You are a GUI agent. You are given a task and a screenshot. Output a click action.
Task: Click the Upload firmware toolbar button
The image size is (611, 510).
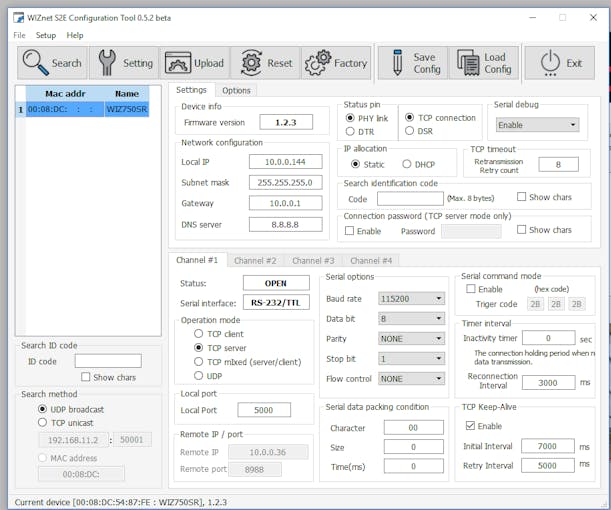click(x=194, y=63)
